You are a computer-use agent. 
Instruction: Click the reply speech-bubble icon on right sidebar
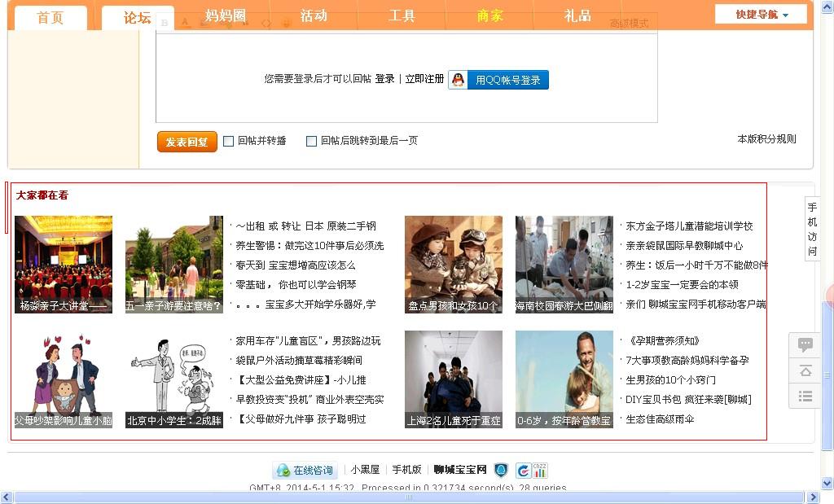pos(805,344)
